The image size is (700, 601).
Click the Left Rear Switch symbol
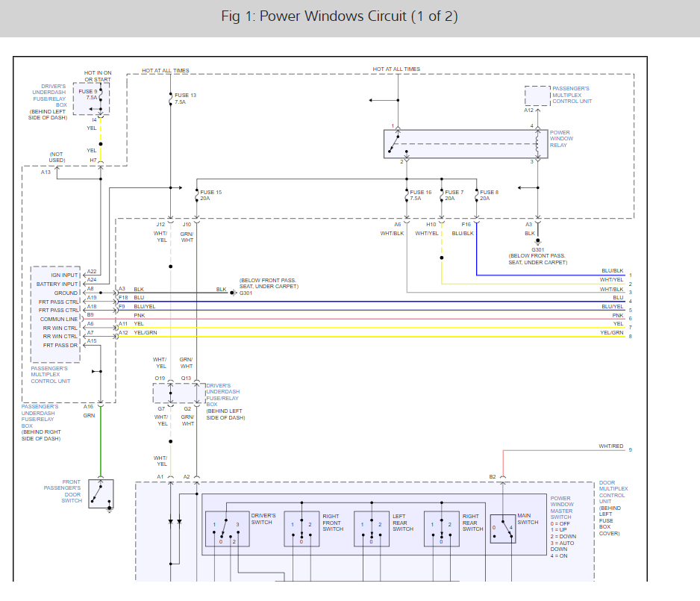coord(372,529)
